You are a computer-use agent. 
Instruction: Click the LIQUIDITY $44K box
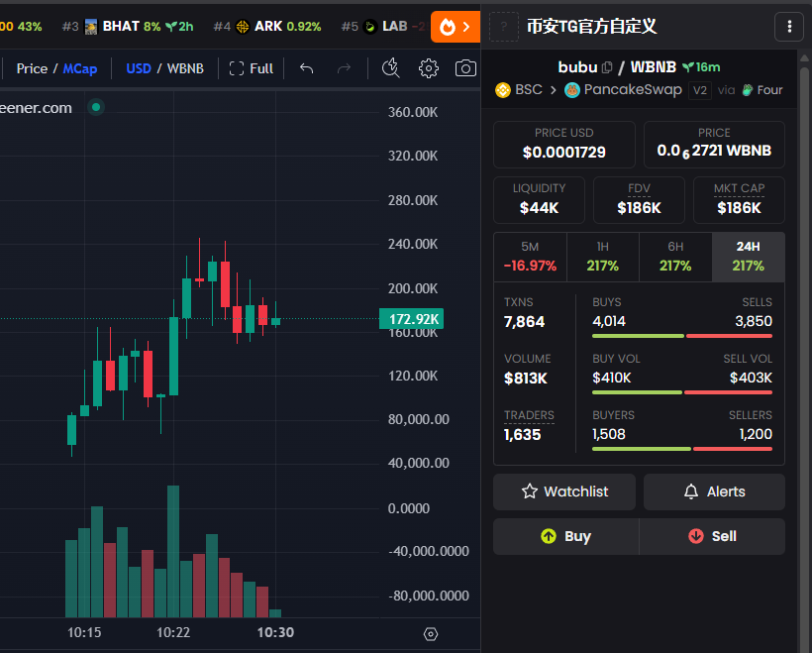(x=539, y=200)
